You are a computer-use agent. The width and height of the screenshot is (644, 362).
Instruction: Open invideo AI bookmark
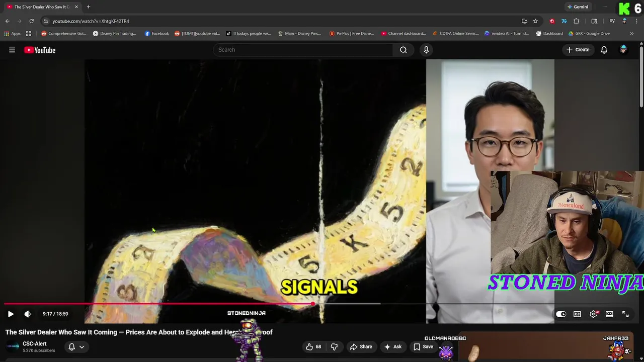[x=507, y=34]
